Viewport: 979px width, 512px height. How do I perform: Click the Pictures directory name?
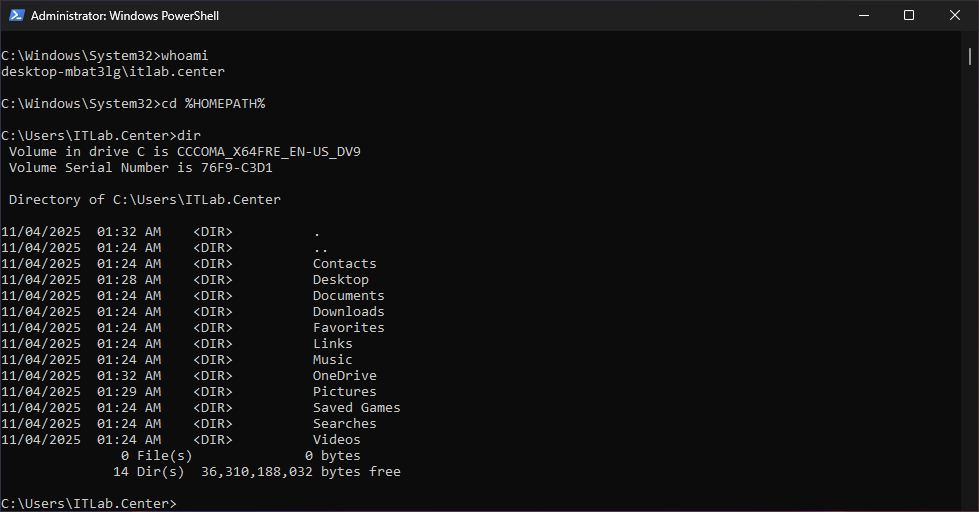click(x=344, y=392)
